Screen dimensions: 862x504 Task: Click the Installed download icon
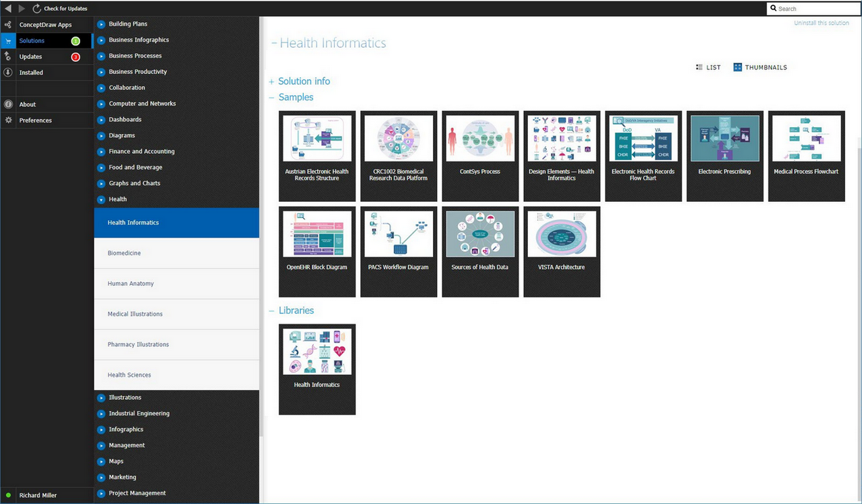pyautogui.click(x=7, y=73)
